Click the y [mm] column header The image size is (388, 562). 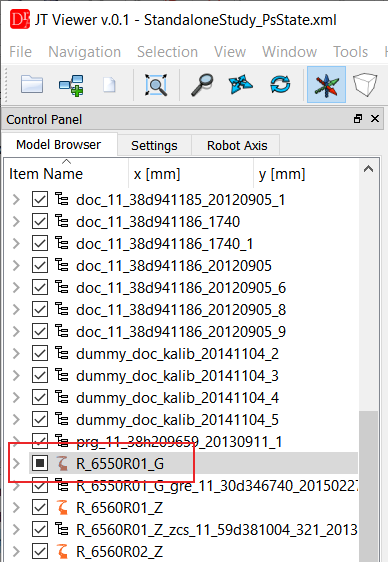[306, 174]
